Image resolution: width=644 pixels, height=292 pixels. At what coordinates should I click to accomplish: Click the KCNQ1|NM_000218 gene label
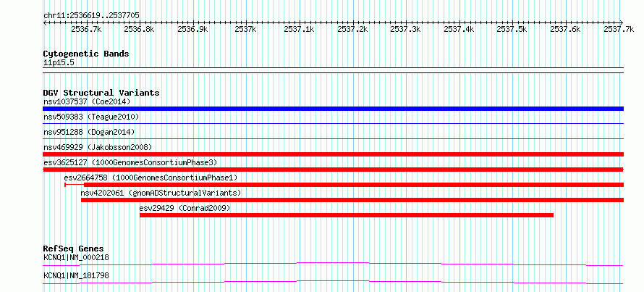(x=76, y=258)
